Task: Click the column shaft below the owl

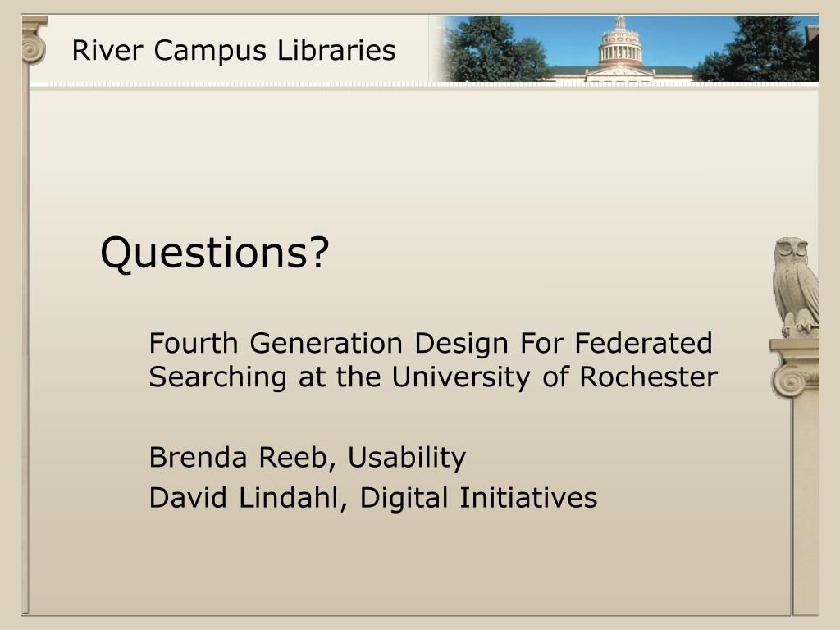Action: click(x=806, y=506)
